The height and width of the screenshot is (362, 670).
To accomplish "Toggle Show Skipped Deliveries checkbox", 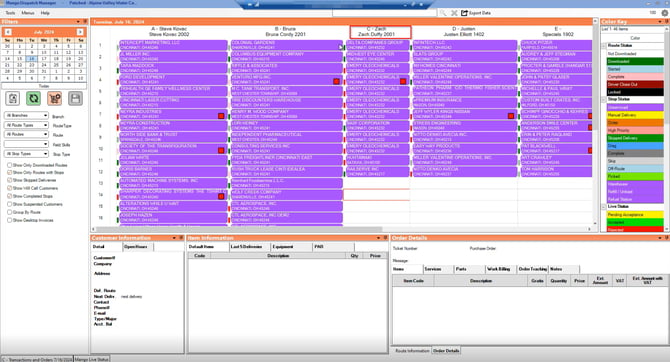I will [x=9, y=180].
